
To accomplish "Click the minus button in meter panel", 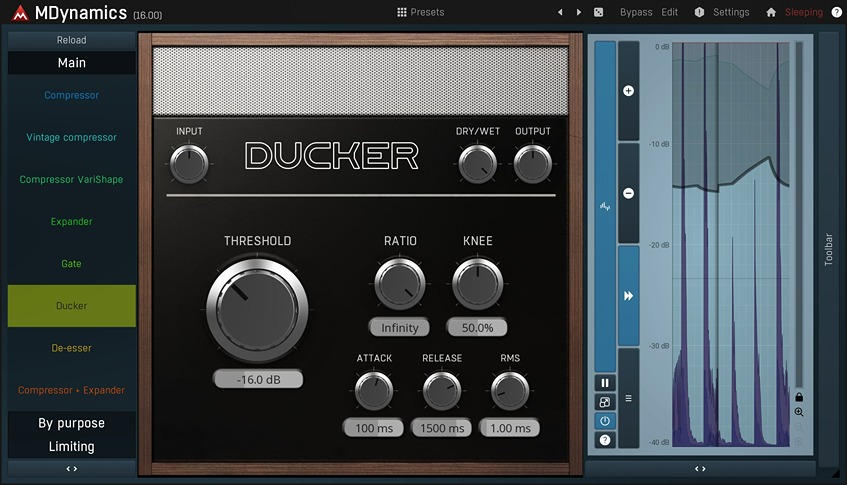I will click(629, 193).
